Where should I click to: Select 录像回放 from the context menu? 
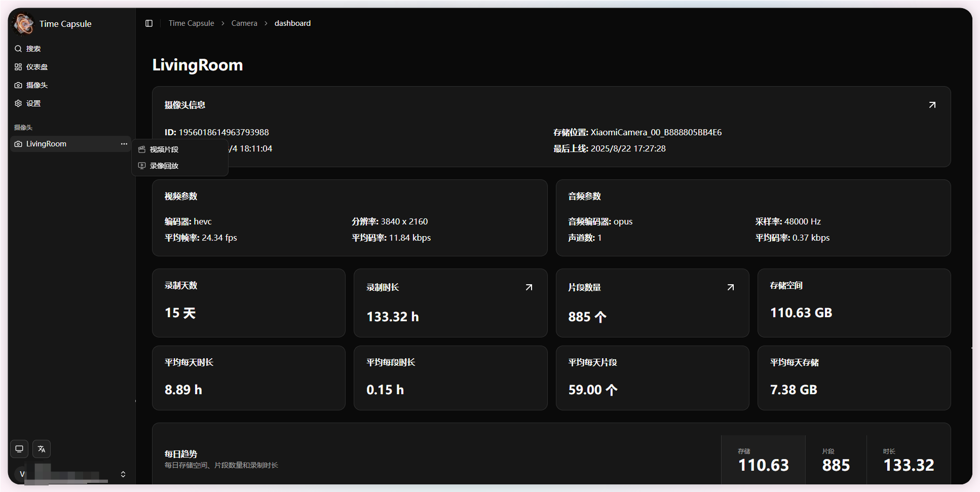tap(163, 165)
